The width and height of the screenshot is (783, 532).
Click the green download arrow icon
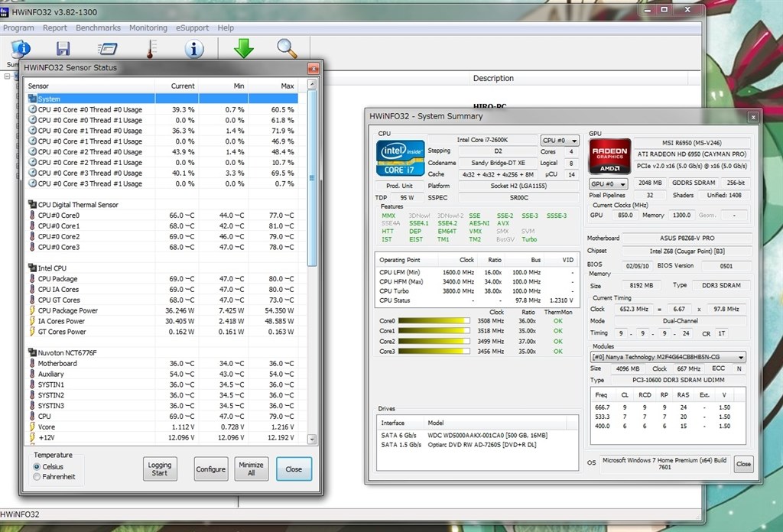tap(243, 48)
